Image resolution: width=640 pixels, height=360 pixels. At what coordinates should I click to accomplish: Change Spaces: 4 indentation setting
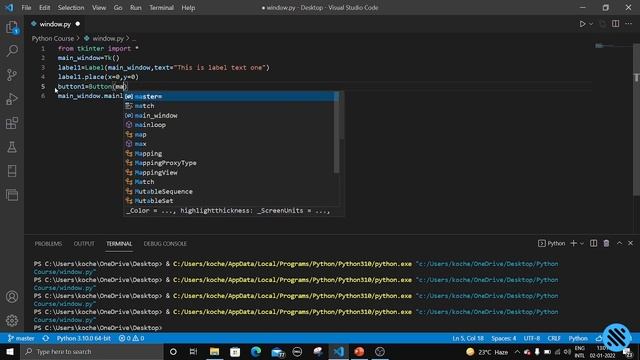(x=504, y=338)
